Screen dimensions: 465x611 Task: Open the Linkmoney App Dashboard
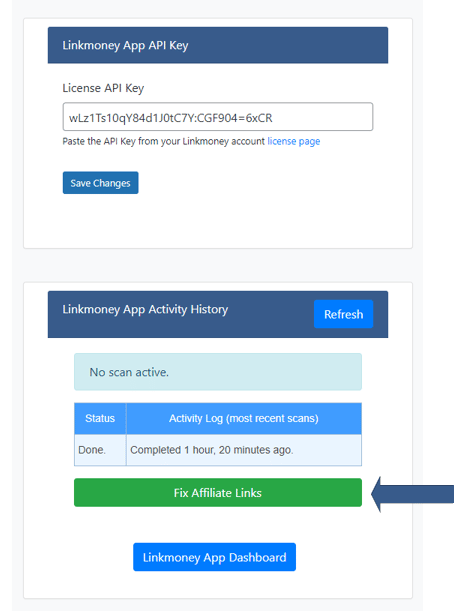coord(214,557)
